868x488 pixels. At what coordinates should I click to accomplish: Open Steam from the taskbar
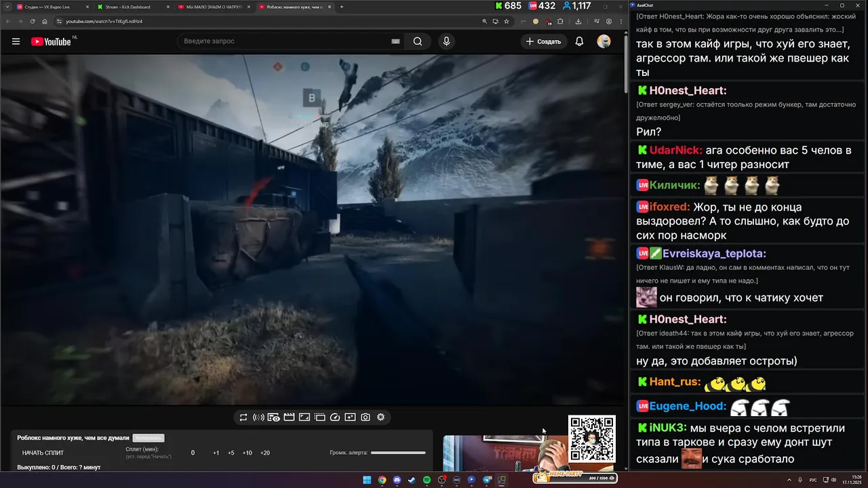click(412, 480)
